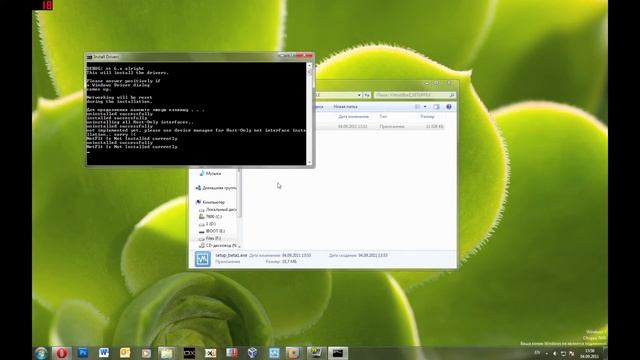The width and height of the screenshot is (640, 360).
Task: Open the console window system menu icon
Action: (89, 57)
